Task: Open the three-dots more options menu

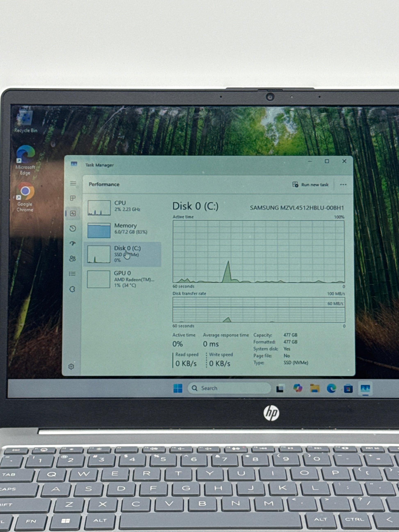Action: click(343, 185)
